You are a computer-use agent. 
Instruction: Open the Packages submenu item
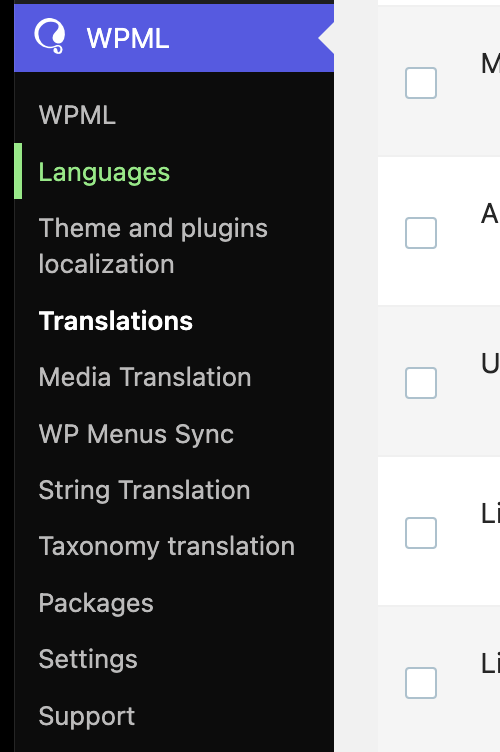[x=96, y=603]
